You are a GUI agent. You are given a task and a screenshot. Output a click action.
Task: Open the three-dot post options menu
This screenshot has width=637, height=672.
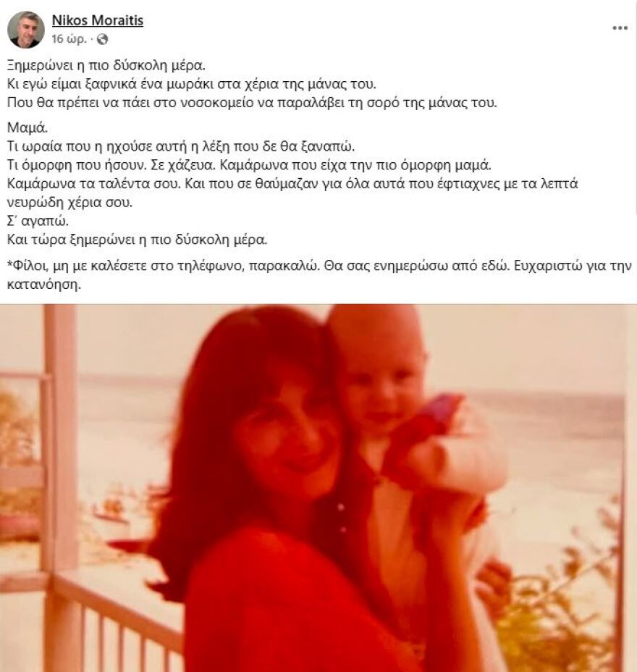(x=620, y=28)
